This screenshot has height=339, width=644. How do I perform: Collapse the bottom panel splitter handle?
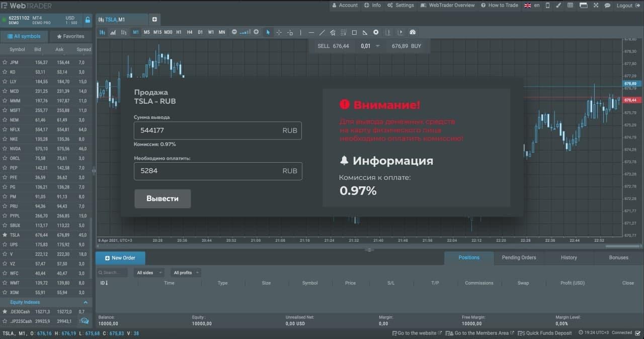[x=369, y=250]
